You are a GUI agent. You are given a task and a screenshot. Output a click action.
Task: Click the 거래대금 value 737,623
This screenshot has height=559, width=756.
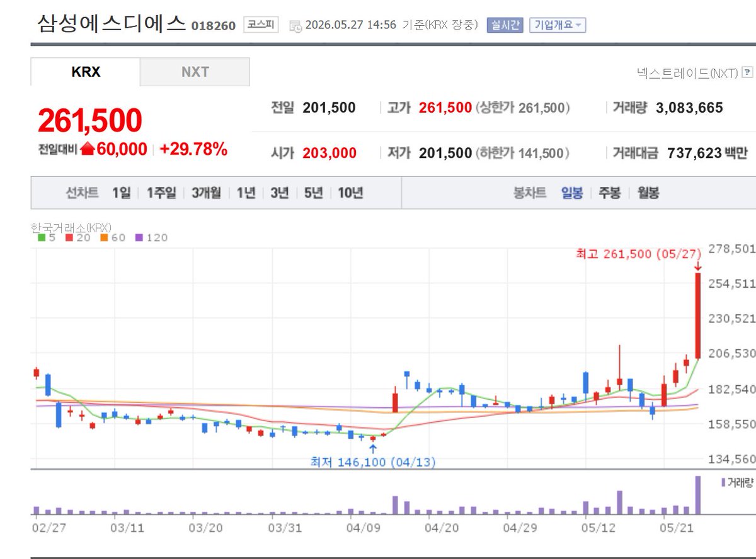(694, 153)
